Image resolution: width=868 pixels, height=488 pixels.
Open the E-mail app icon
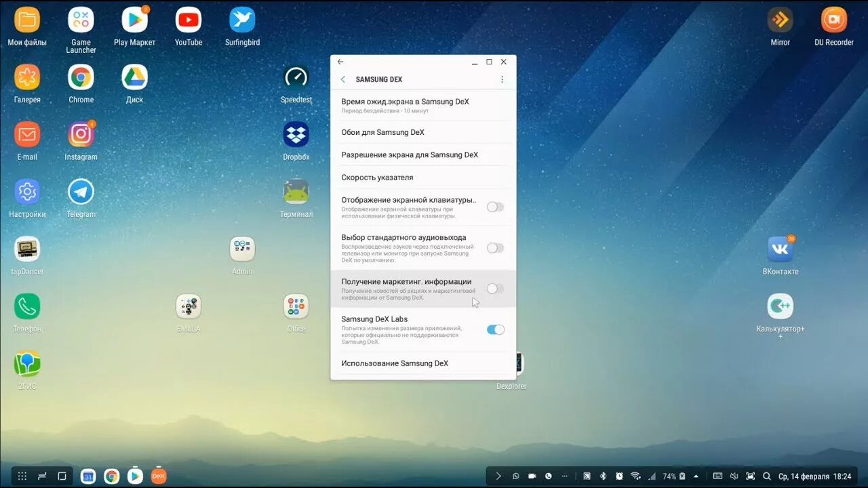coord(27,135)
